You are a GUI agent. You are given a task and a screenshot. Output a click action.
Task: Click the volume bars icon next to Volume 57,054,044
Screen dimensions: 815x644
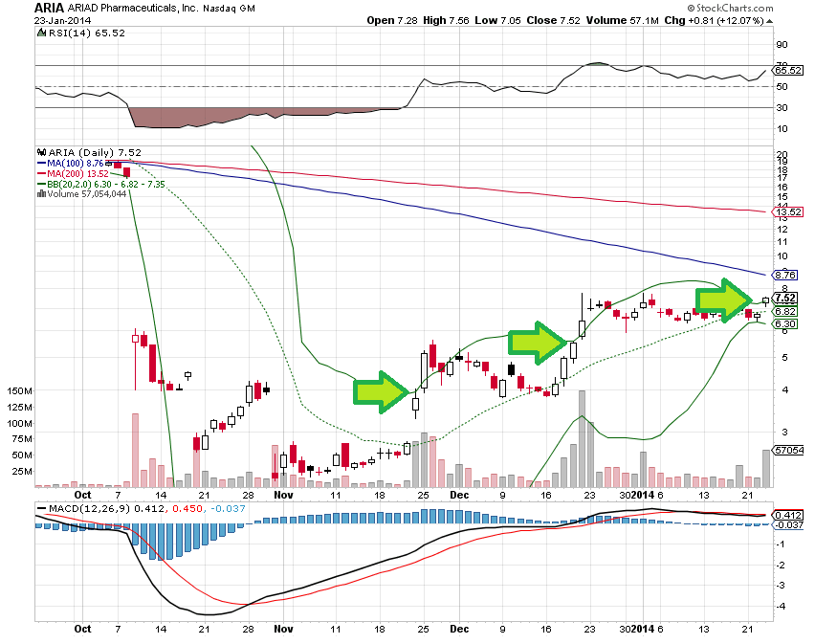[41, 194]
